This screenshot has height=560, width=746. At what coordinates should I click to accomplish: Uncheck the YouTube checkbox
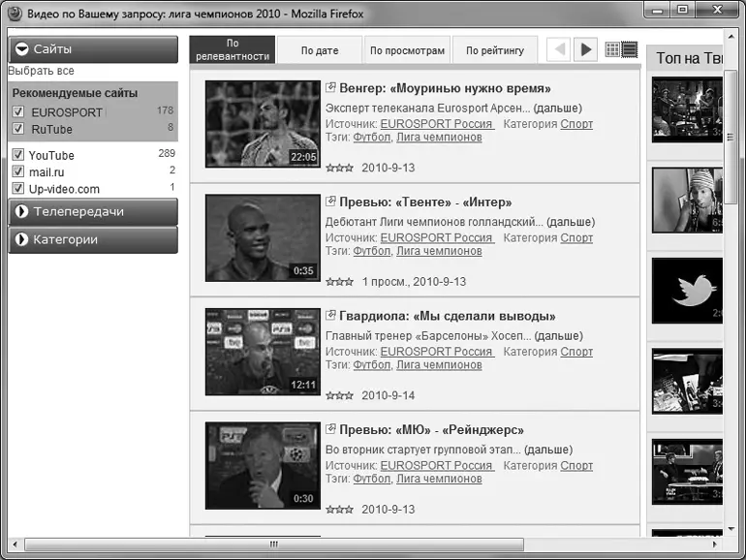[x=18, y=155]
